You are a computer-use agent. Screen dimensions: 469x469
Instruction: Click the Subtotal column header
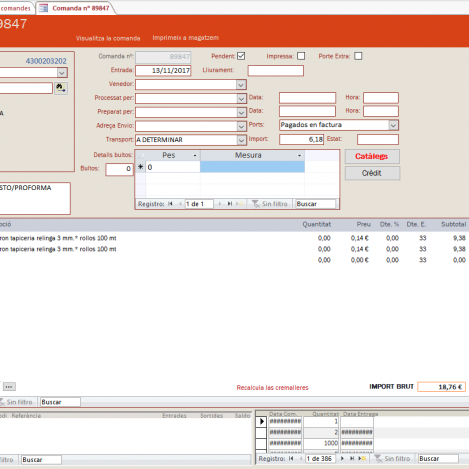(453, 224)
